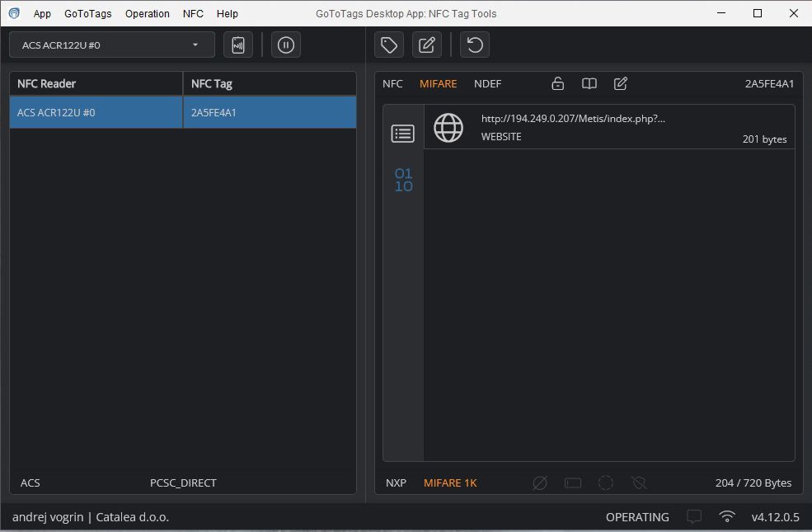The height and width of the screenshot is (532, 812).
Task: Click the unlock padlock icon
Action: [558, 83]
